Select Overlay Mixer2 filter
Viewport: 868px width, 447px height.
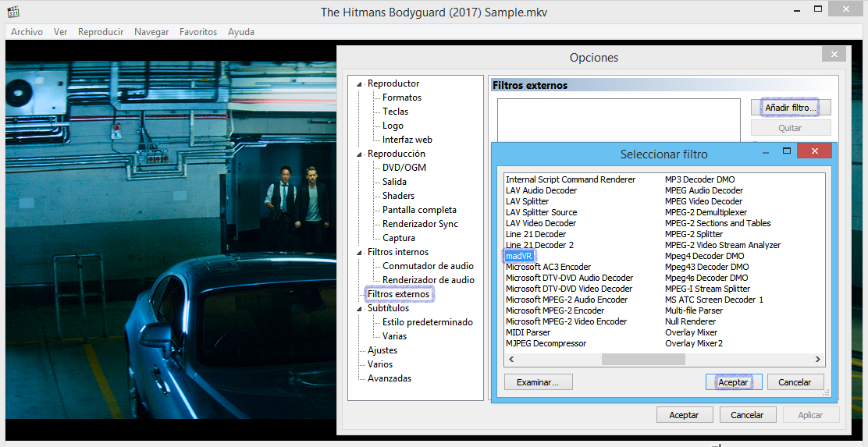(694, 343)
